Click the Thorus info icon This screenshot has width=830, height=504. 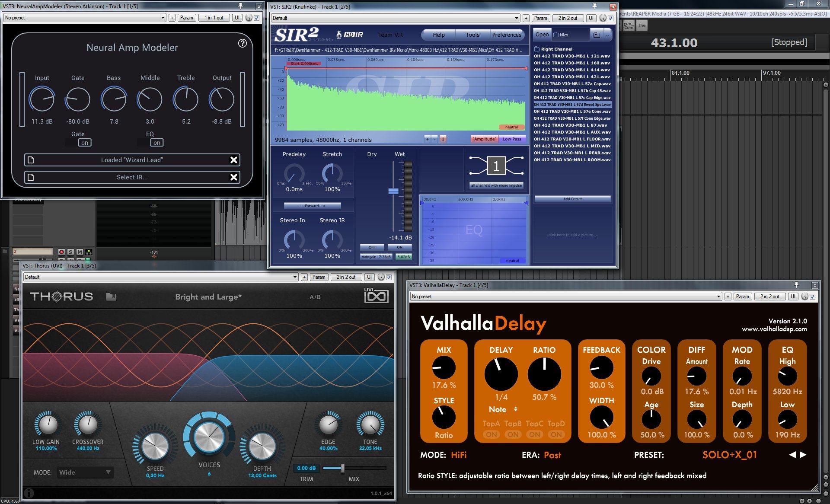[29, 493]
